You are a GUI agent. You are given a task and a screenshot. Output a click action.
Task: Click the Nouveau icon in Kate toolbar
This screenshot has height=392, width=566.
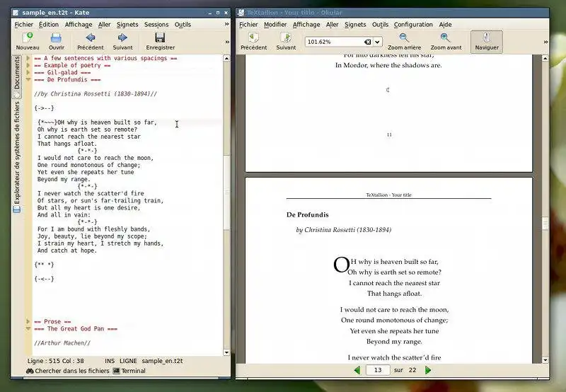click(28, 38)
